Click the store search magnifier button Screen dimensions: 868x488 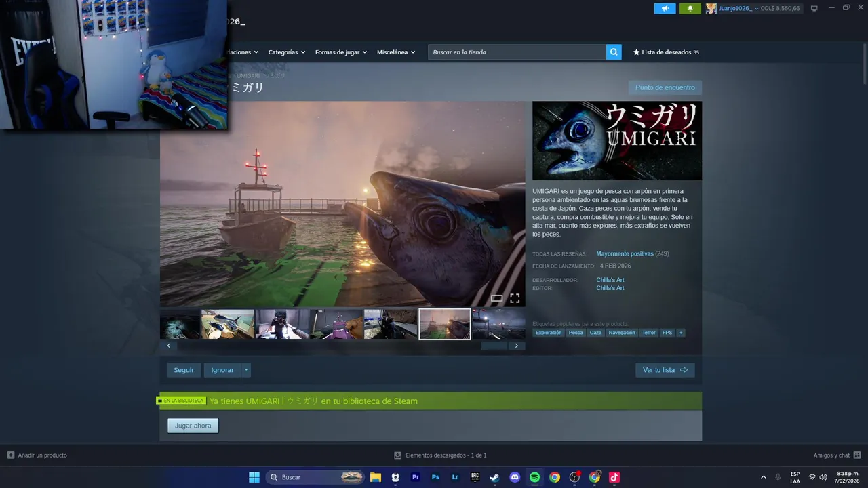tap(614, 52)
